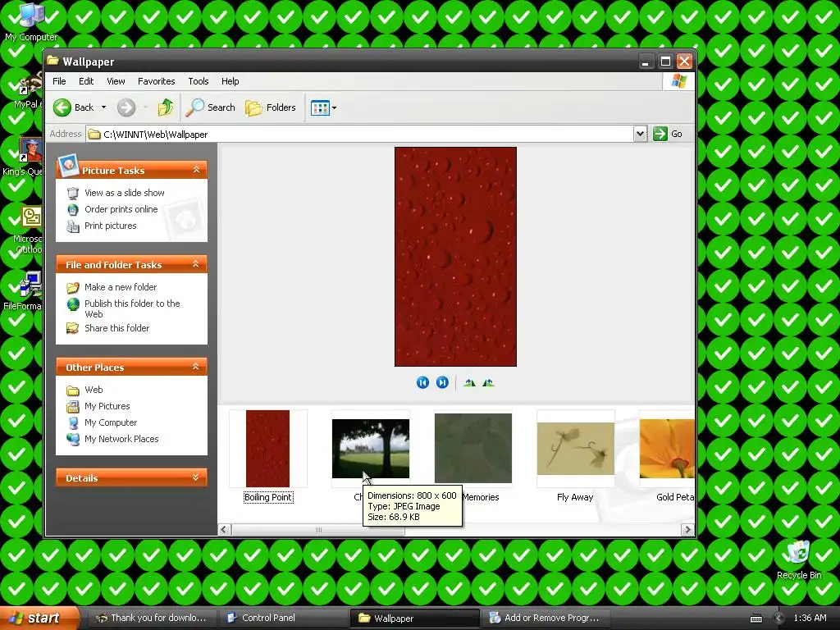840x630 pixels.
Task: Click the greyed Forward arrow button
Action: pos(126,107)
